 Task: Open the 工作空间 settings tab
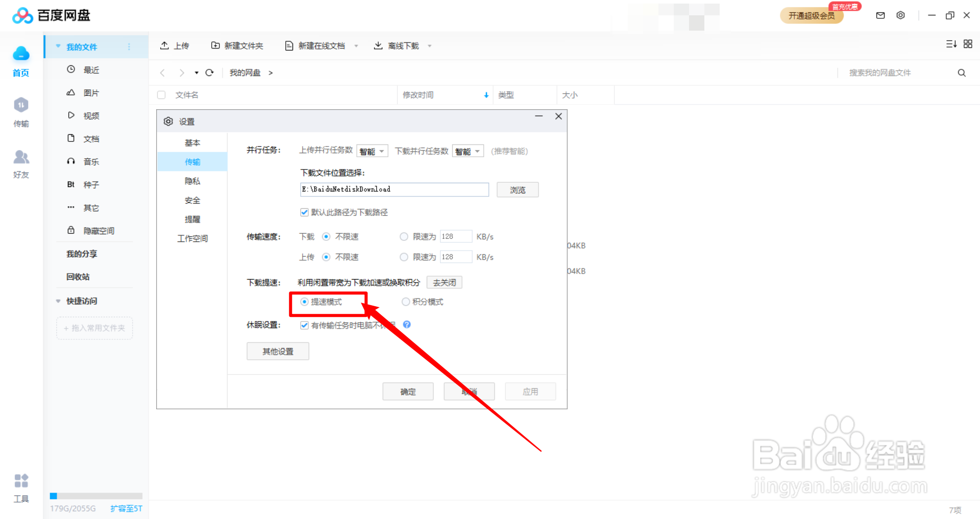(x=192, y=238)
